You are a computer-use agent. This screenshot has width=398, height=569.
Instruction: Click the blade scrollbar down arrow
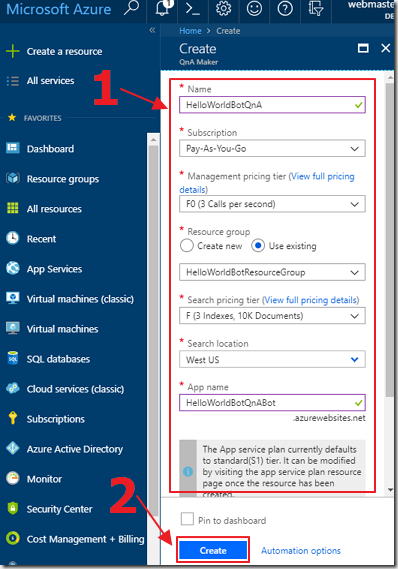click(390, 490)
